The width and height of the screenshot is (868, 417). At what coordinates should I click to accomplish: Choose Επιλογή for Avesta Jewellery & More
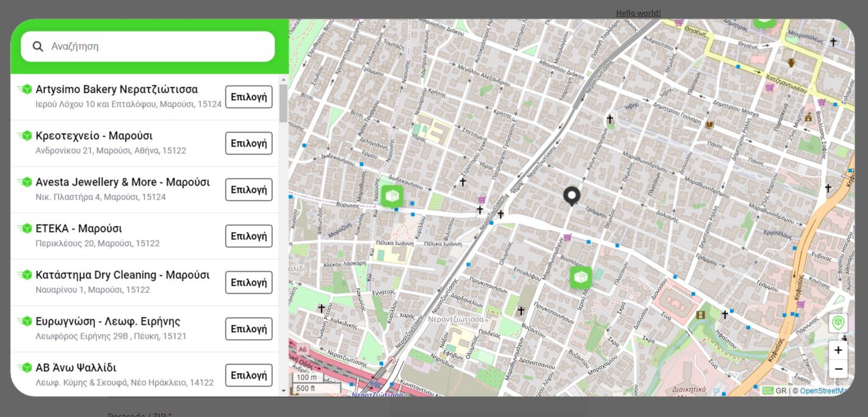point(248,189)
